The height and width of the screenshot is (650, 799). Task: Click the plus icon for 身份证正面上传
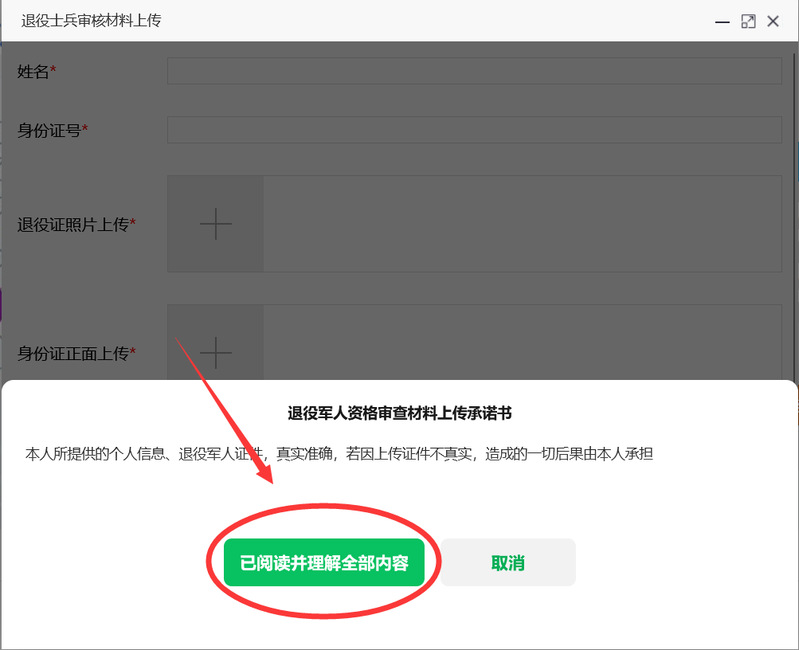click(x=215, y=352)
